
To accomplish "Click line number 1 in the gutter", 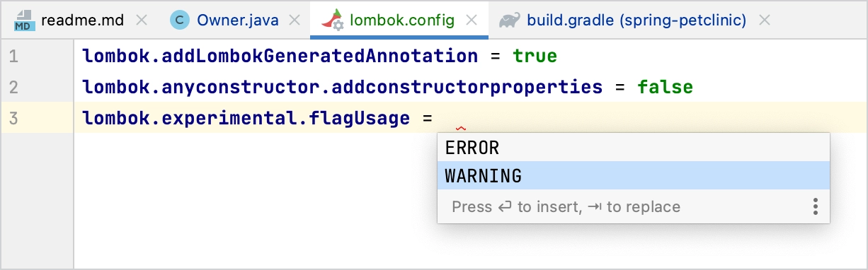I will pyautogui.click(x=14, y=56).
